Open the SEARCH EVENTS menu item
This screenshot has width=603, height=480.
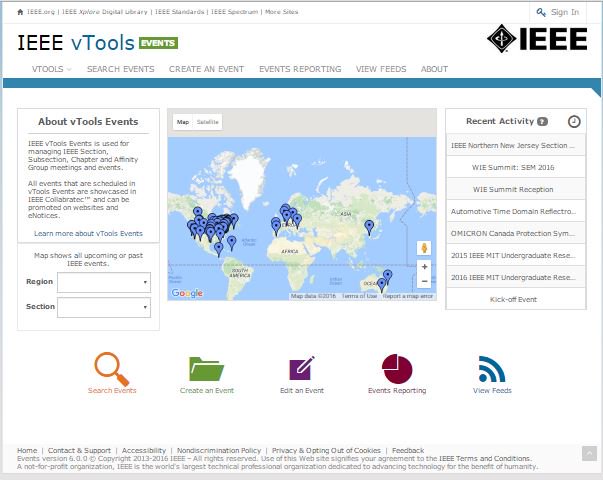tap(120, 69)
